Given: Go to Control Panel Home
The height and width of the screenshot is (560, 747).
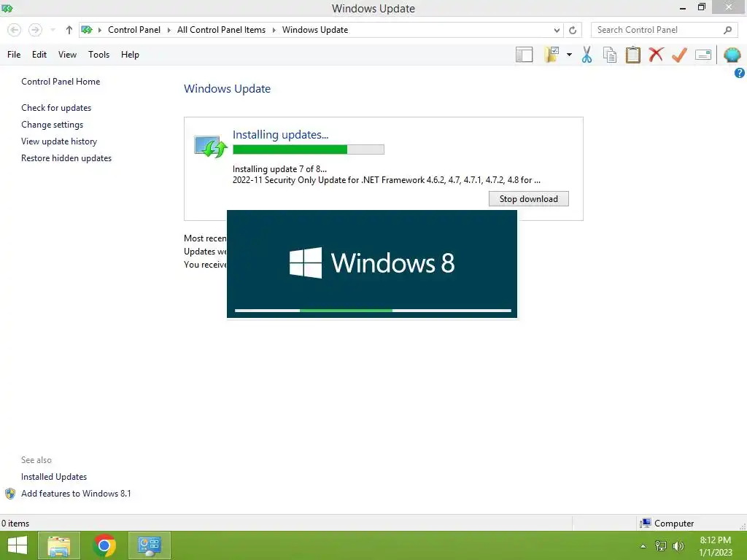Looking at the screenshot, I should point(61,82).
